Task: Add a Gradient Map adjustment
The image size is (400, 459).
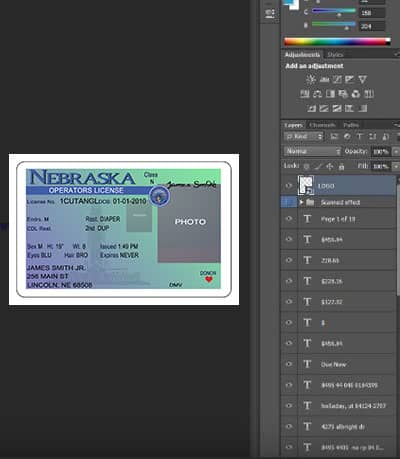Action: point(362,108)
